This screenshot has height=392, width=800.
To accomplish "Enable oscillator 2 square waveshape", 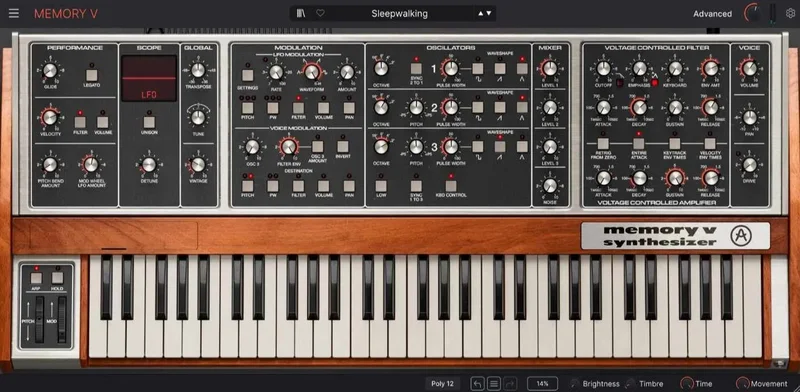I will click(478, 107).
